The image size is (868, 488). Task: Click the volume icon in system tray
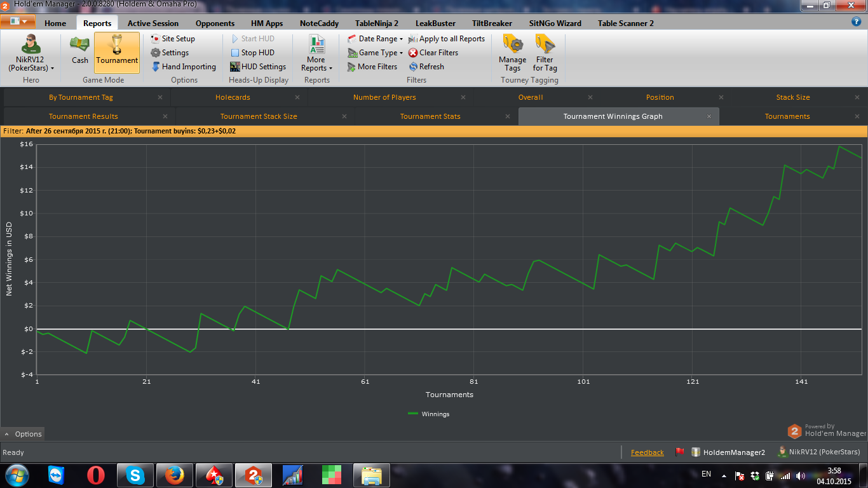click(x=800, y=476)
